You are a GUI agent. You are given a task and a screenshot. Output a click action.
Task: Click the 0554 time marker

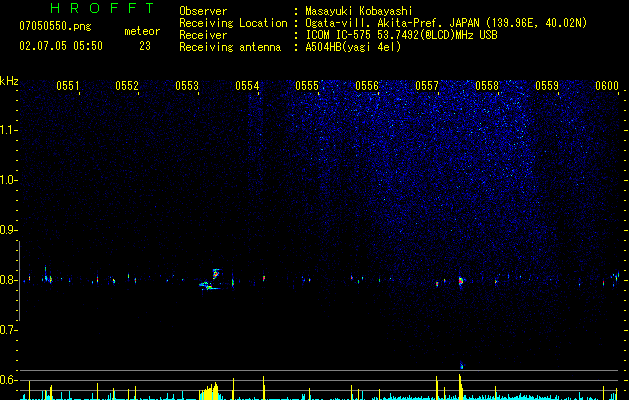[x=247, y=86]
